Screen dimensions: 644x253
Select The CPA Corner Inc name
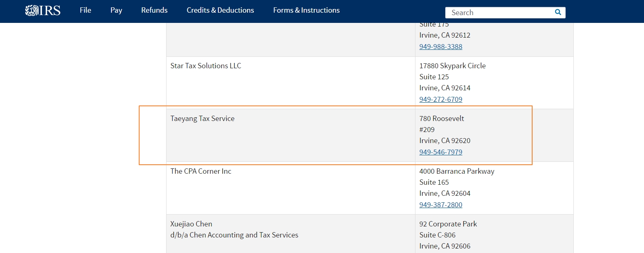201,171
